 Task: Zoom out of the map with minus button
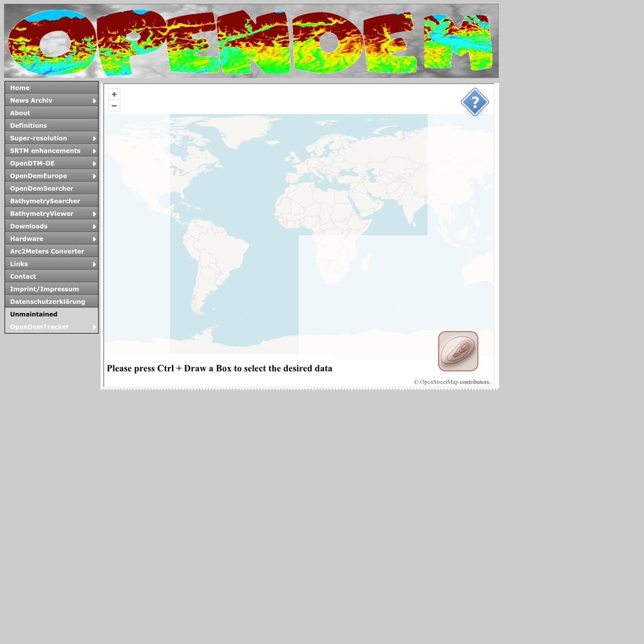point(114,106)
